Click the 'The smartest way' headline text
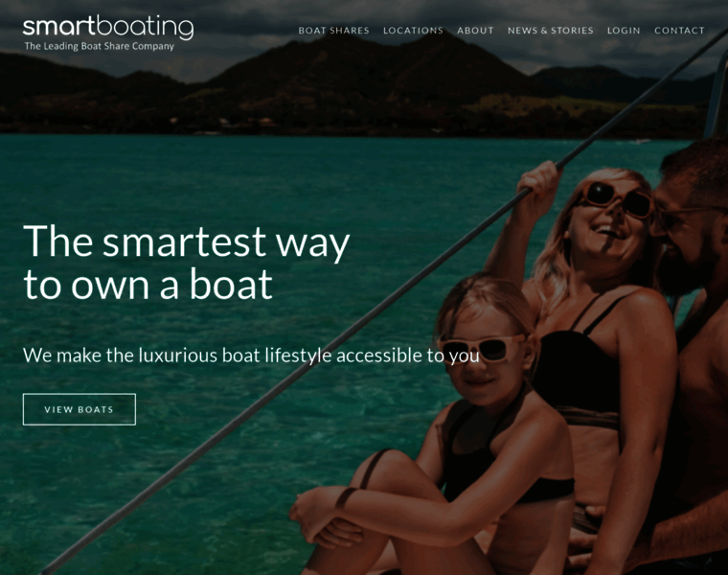 pos(186,241)
